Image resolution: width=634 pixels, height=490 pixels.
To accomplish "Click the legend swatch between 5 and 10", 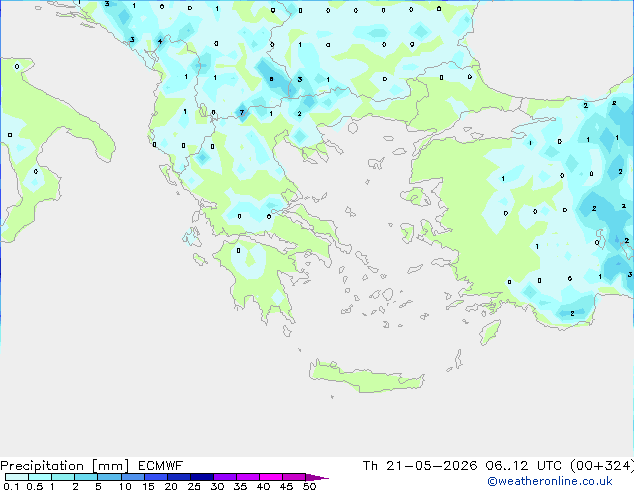I will [x=110, y=477].
